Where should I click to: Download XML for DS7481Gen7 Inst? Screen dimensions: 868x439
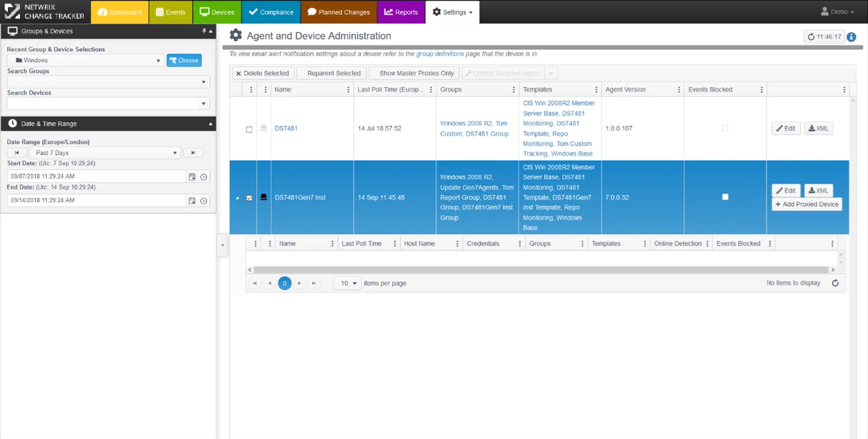point(819,190)
